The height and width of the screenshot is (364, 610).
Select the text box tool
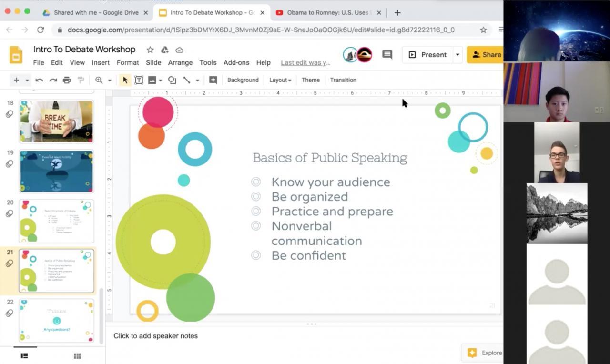[x=139, y=80]
